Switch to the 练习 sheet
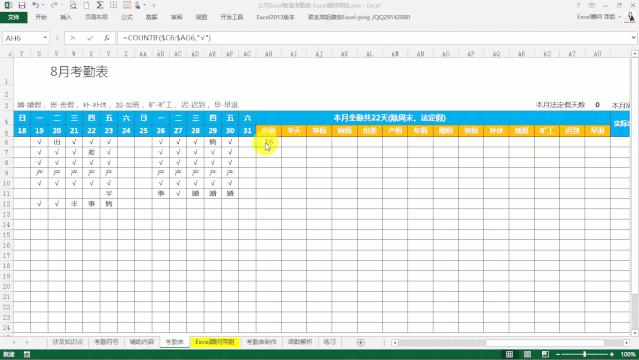 330,342
